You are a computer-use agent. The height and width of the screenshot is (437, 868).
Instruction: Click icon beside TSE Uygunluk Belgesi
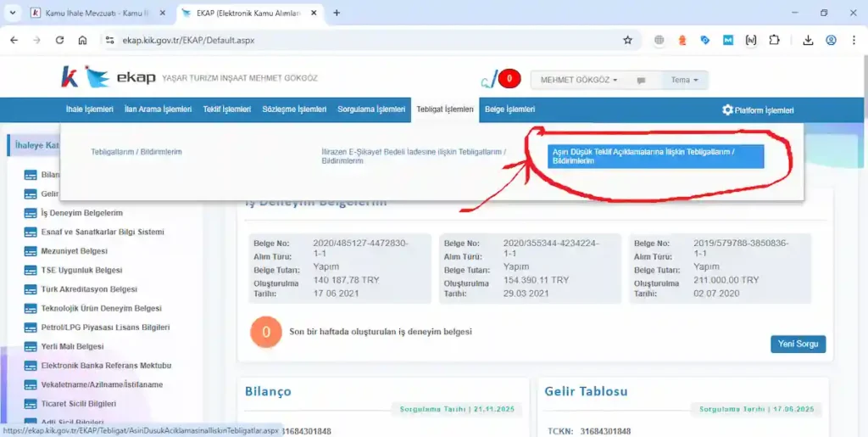tap(31, 271)
